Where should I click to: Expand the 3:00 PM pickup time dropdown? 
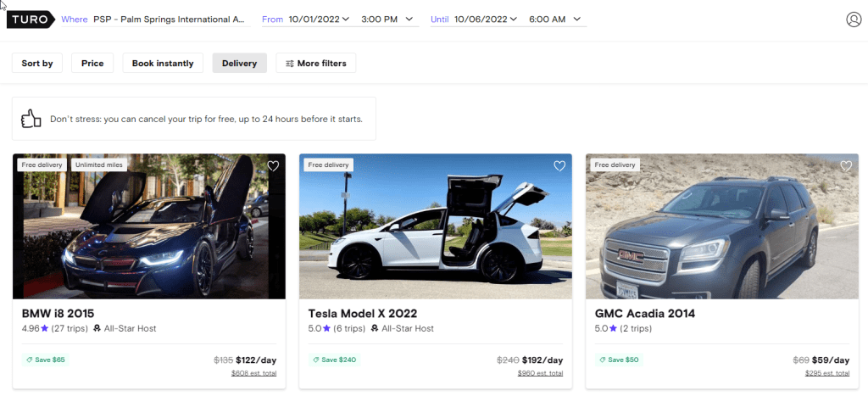point(387,19)
